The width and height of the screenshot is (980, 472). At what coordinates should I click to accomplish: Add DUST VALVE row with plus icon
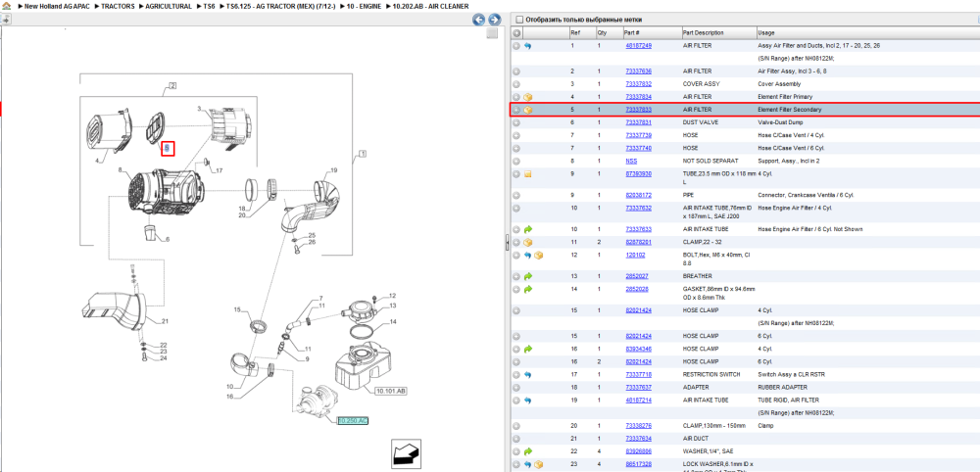(516, 123)
